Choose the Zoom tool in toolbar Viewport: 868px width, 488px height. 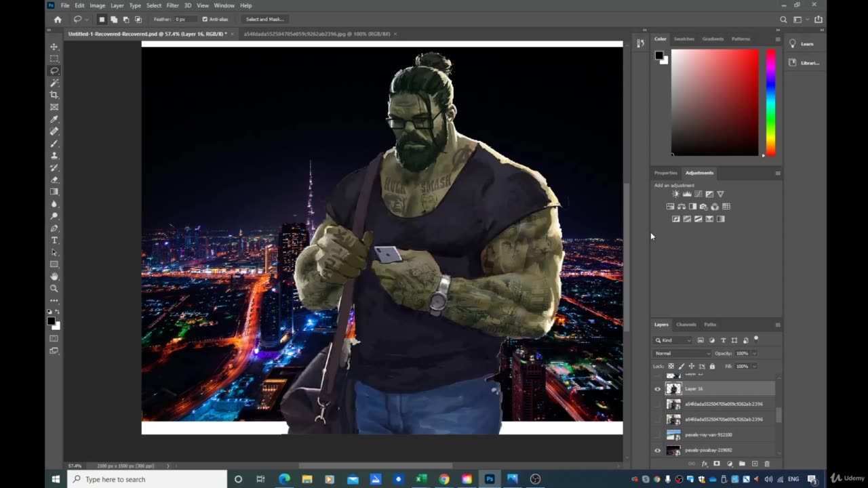(54, 289)
